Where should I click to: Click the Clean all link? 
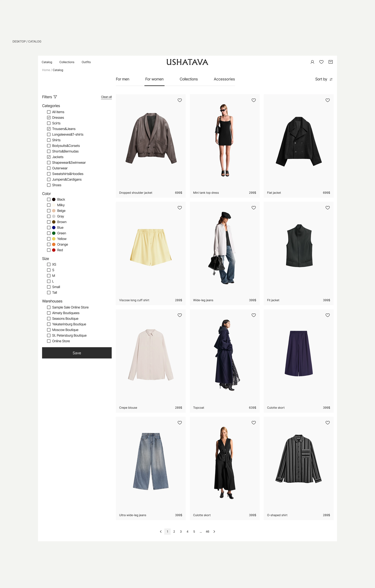[x=106, y=97]
